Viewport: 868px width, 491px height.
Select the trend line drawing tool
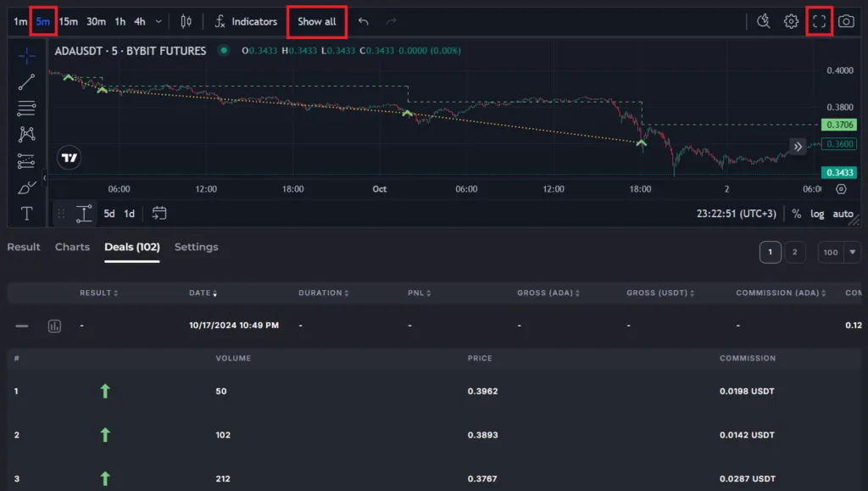26,82
